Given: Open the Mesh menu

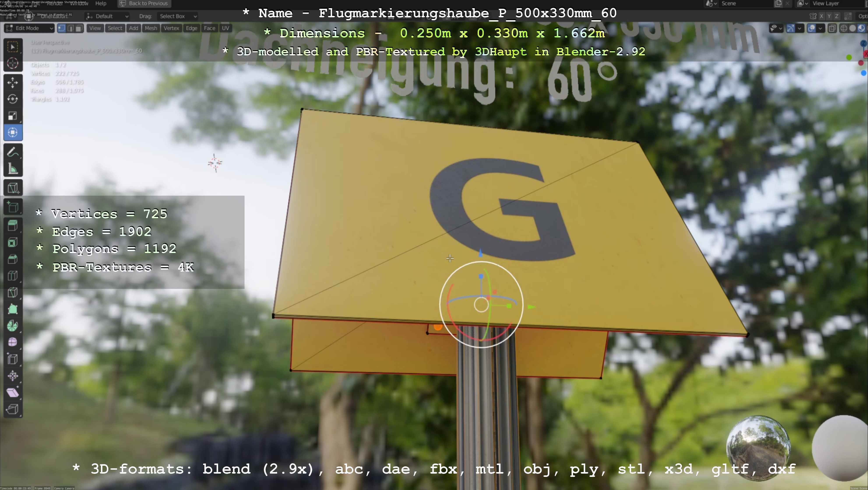Looking at the screenshot, I should 151,28.
